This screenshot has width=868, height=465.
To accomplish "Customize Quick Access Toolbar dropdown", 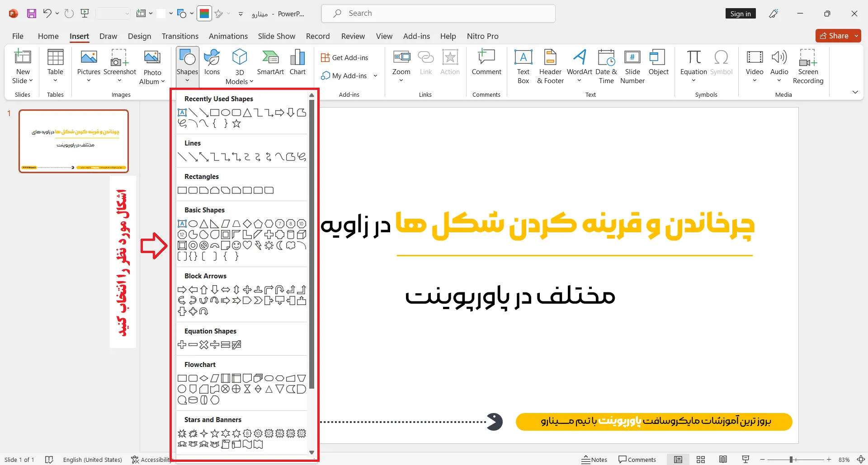I will (241, 14).
